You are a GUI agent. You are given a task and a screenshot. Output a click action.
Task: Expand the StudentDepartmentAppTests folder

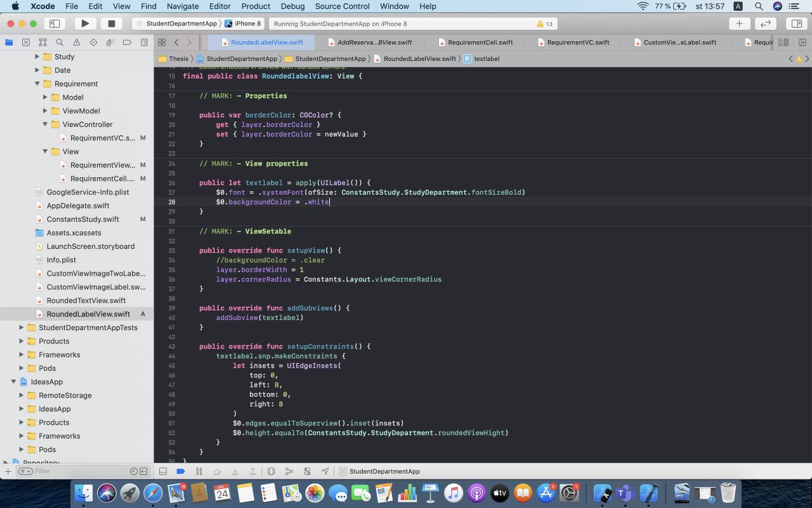point(22,328)
